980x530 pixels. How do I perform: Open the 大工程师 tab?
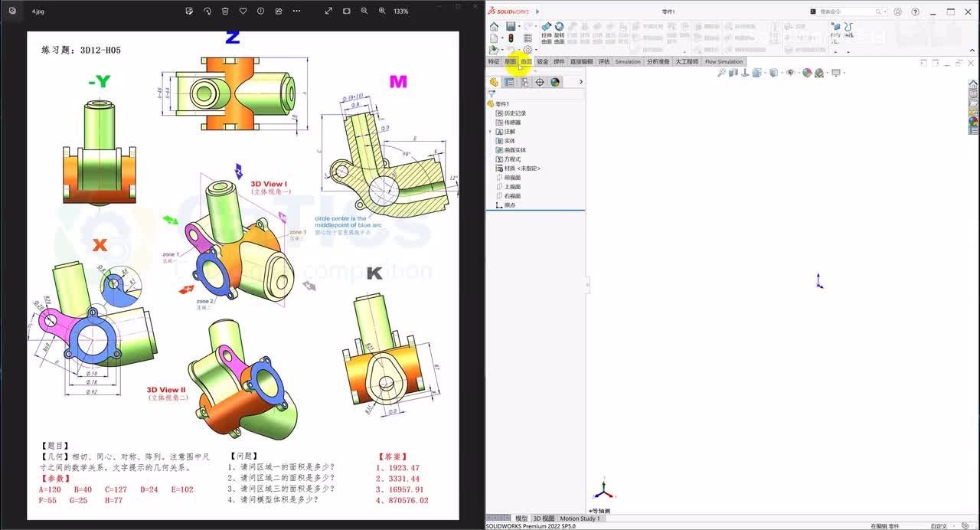click(687, 61)
